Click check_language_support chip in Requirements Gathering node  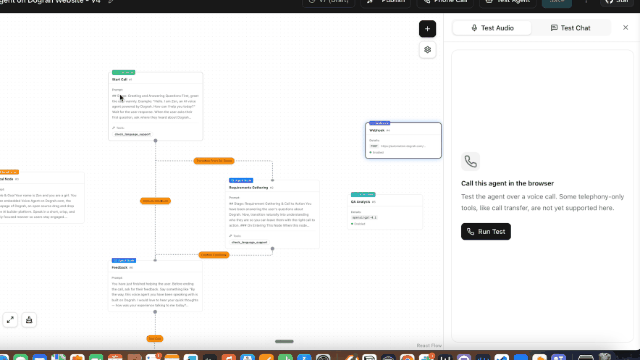(249, 242)
